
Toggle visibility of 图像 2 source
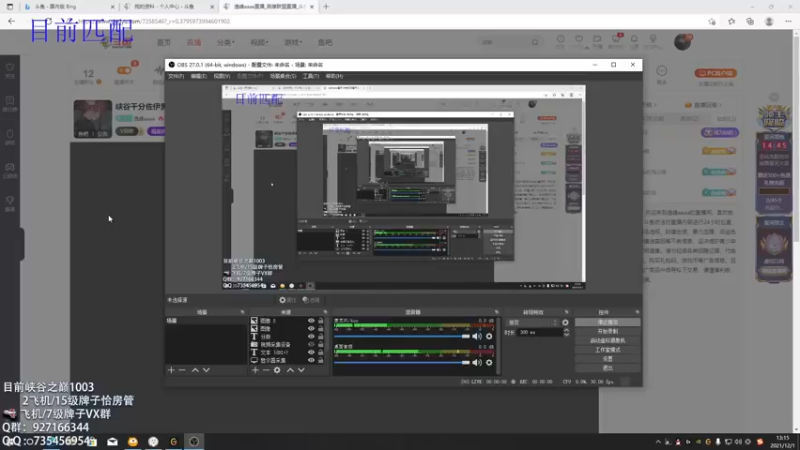(x=311, y=320)
